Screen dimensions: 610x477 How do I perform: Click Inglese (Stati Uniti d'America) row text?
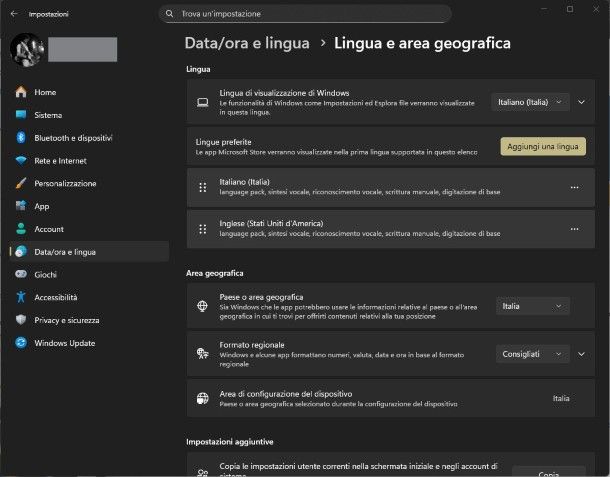[x=271, y=223]
